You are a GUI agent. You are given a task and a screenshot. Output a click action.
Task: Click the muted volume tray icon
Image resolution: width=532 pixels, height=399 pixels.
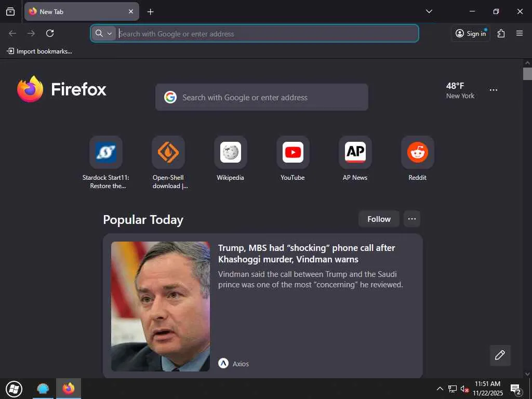click(x=464, y=389)
